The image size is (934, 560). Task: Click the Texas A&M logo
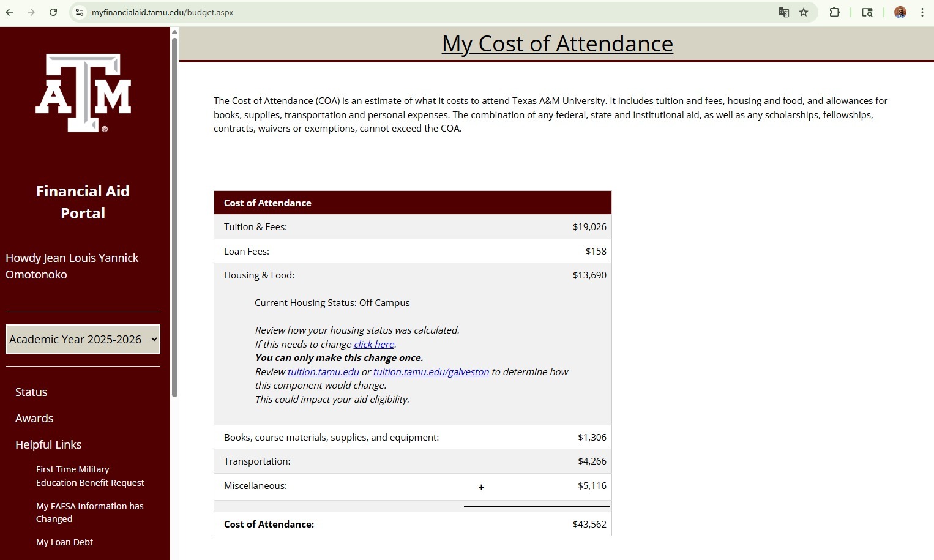[83, 93]
